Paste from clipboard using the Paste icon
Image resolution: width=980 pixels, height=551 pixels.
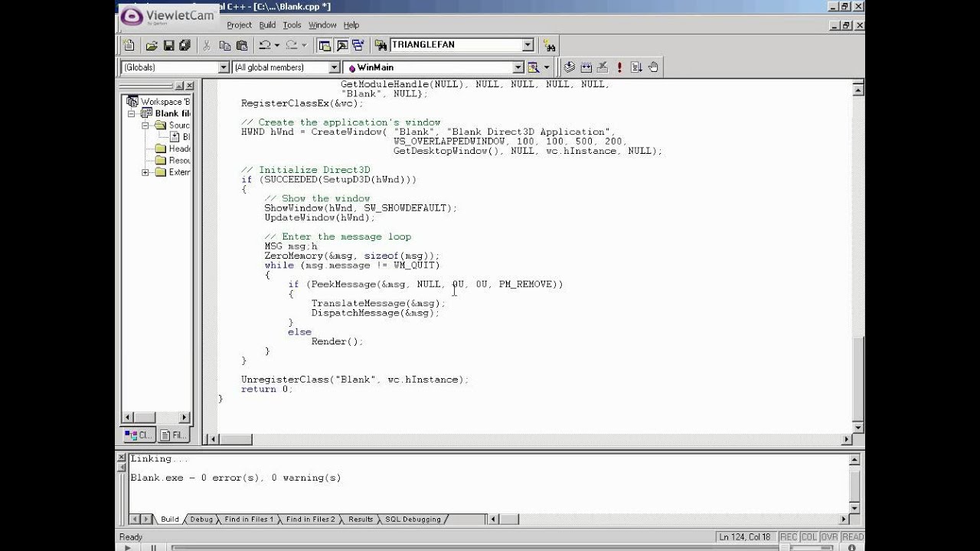click(241, 45)
